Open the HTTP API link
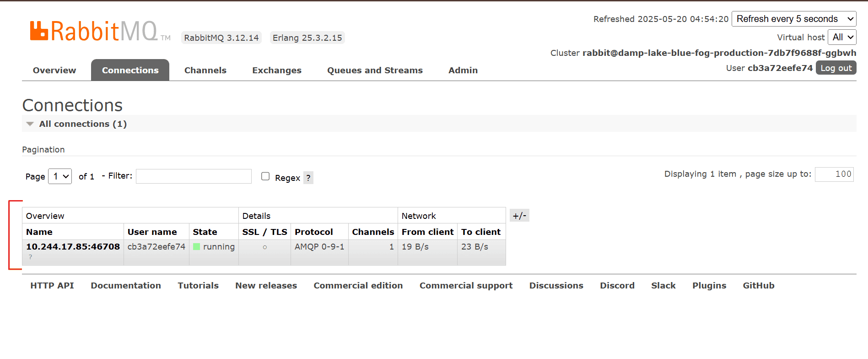This screenshot has height=359, width=868. [52, 285]
